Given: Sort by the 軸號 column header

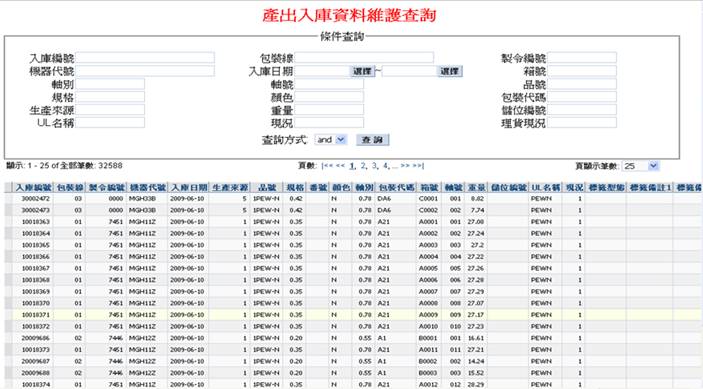Looking at the screenshot, I should pyautogui.click(x=453, y=187).
